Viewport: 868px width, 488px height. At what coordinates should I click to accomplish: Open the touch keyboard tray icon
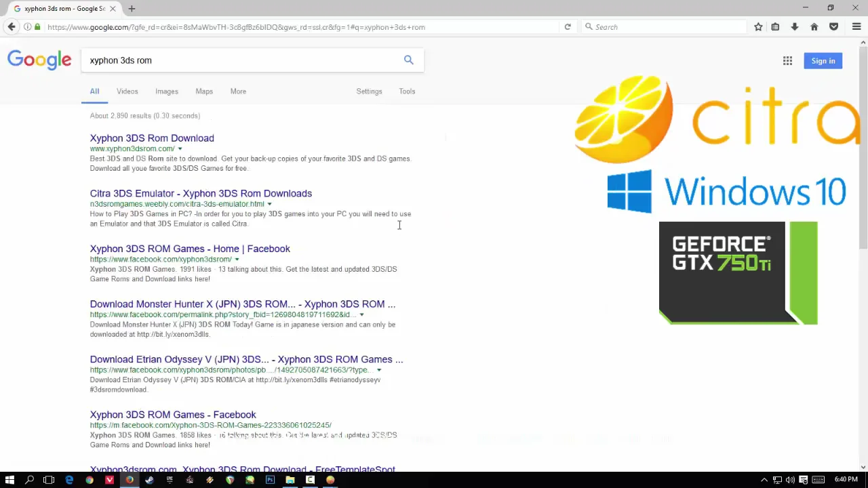click(818, 480)
